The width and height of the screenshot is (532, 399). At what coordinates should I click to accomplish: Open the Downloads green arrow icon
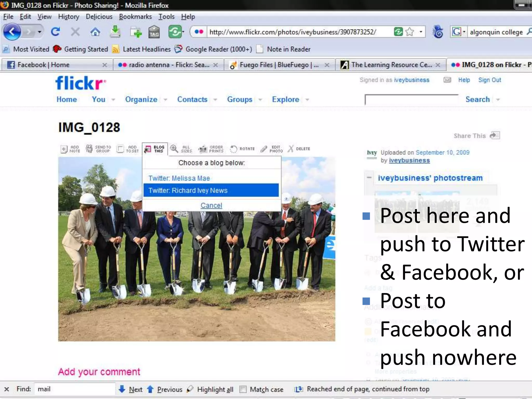115,32
